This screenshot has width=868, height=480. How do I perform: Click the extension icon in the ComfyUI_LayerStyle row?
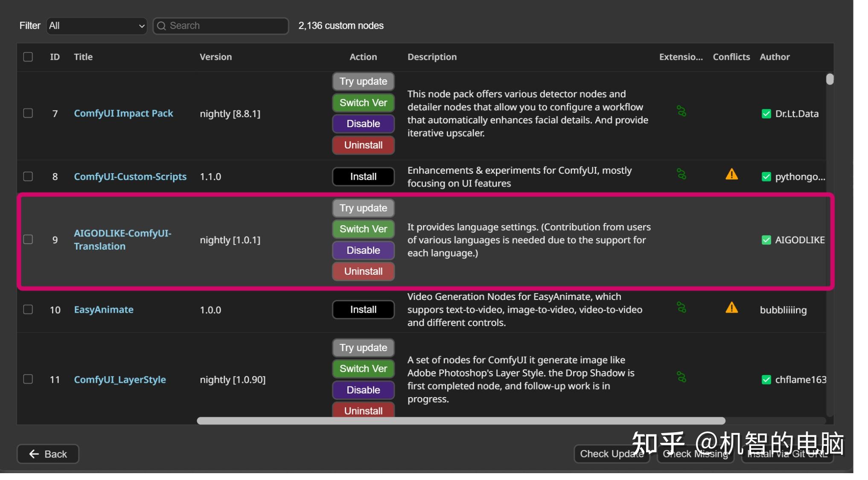tap(682, 377)
